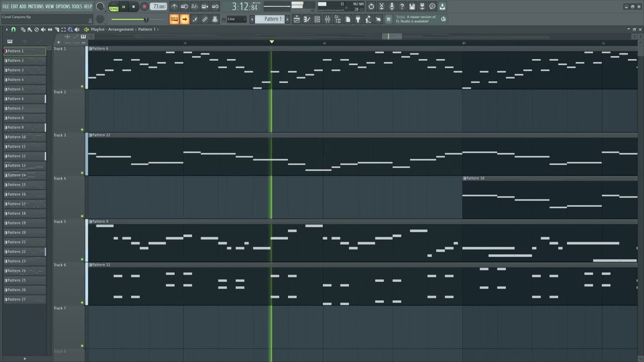Screen dimensions: 644x362
Task: Select Pattern 6 in the pattern list
Action: click(x=25, y=99)
